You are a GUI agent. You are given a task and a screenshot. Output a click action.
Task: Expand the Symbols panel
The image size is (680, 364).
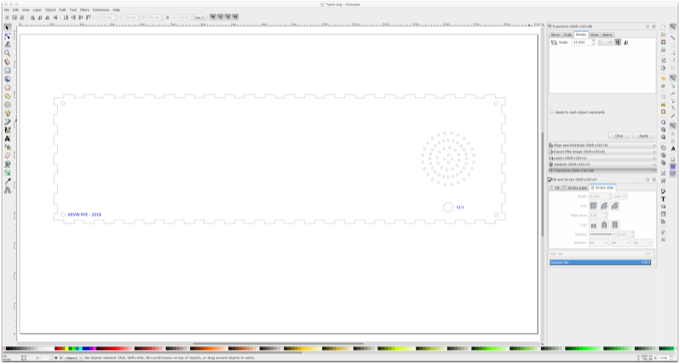point(602,164)
